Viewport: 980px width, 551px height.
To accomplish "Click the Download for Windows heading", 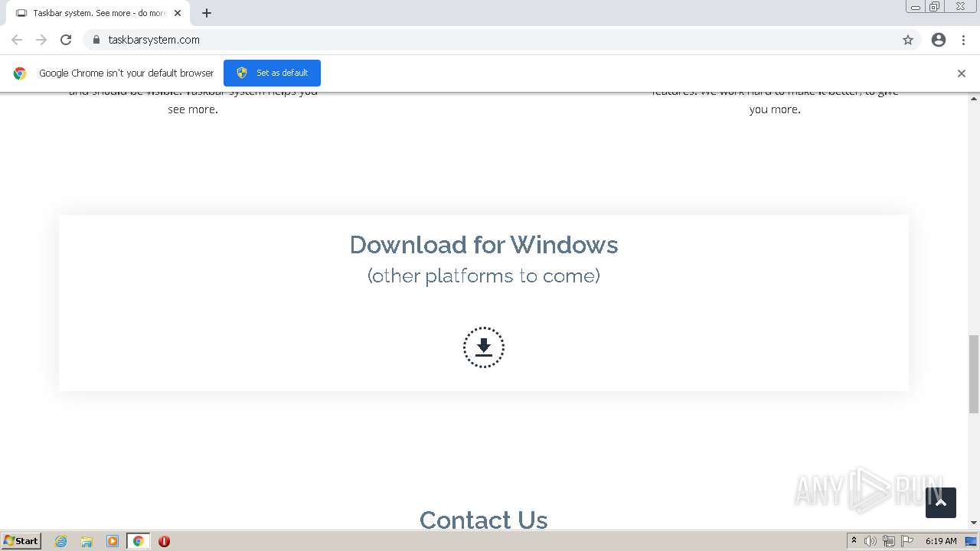I will click(484, 245).
